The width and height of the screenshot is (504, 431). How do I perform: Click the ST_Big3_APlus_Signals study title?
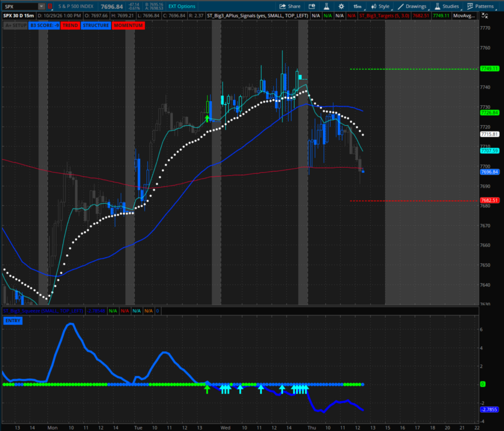[x=257, y=16]
